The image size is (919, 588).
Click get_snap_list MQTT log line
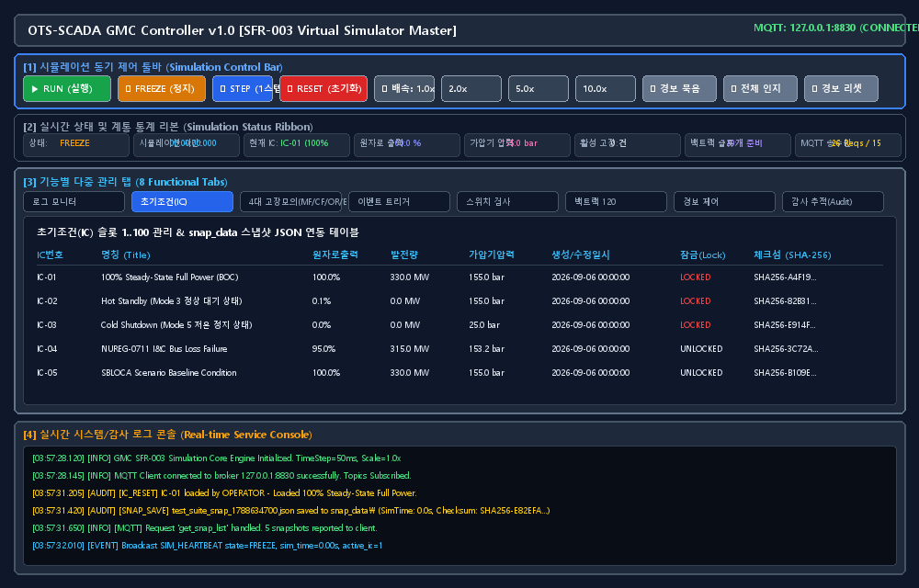(x=205, y=528)
